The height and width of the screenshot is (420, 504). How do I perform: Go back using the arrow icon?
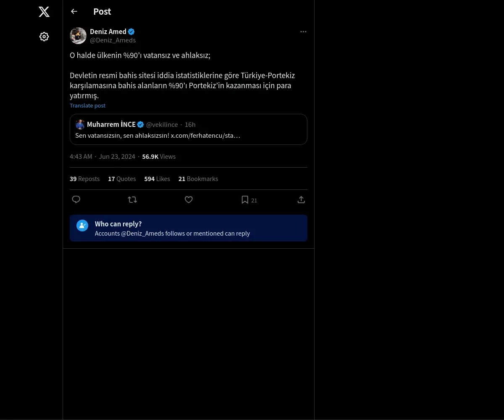[x=74, y=11]
